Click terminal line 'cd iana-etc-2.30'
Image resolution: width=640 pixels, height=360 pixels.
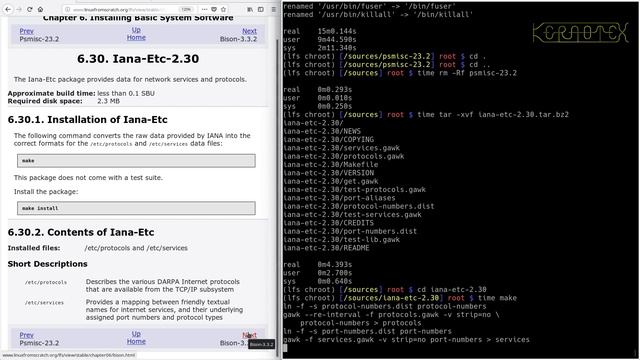pos(451,289)
